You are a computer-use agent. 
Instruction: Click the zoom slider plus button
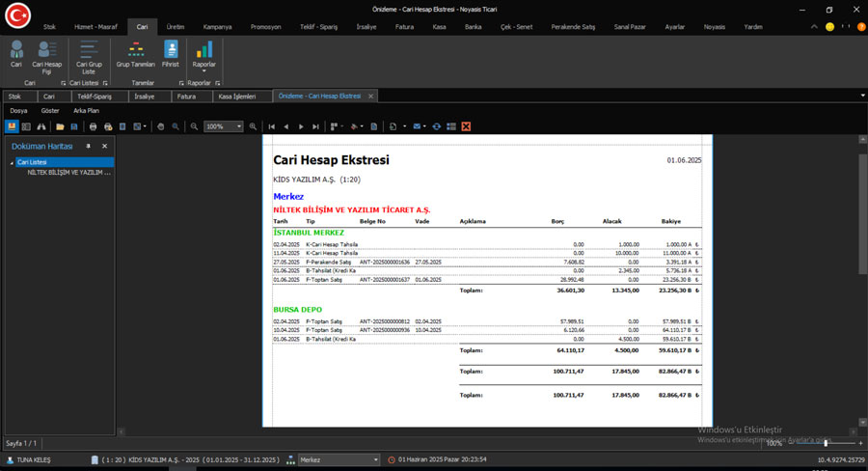coord(860,443)
